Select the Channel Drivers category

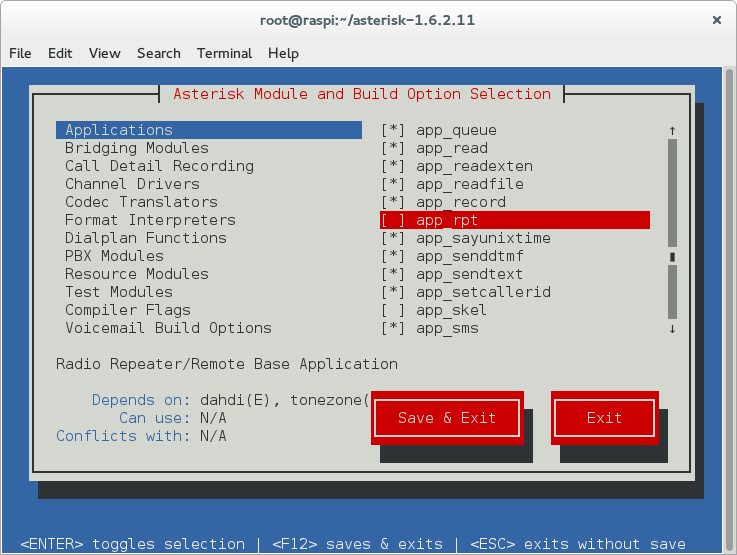(132, 184)
